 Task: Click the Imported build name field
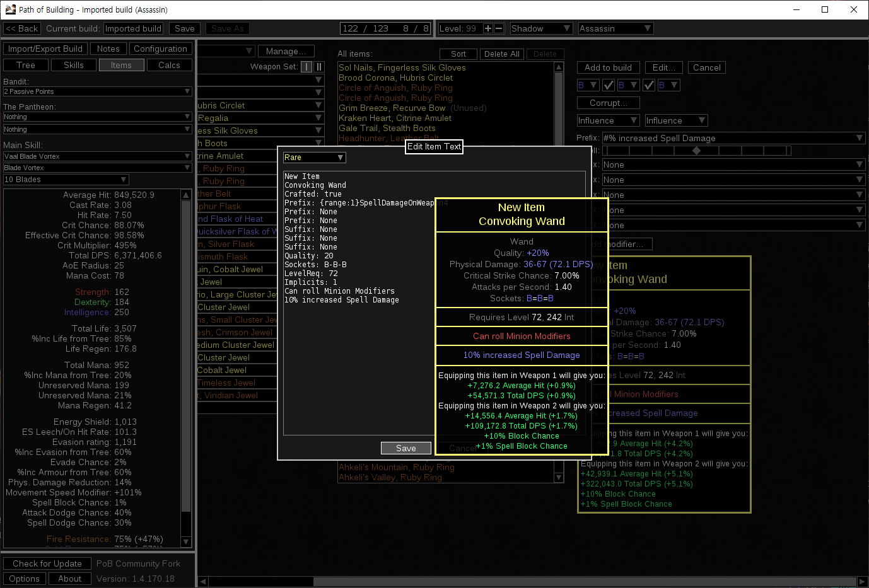point(134,28)
